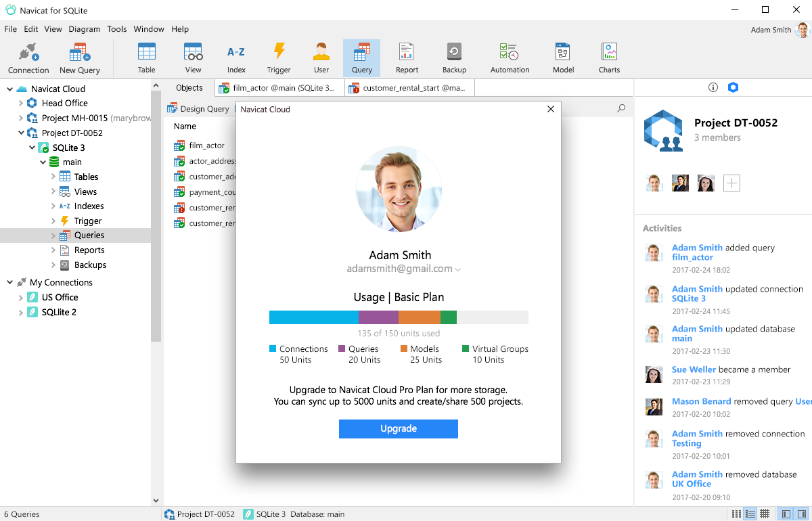Open the SQLite 3 activity link
Image resolution: width=812 pixels, height=521 pixels.
click(x=689, y=298)
